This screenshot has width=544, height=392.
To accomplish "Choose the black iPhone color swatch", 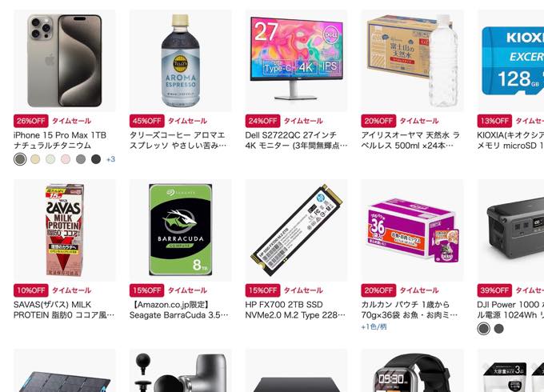I will click(96, 159).
